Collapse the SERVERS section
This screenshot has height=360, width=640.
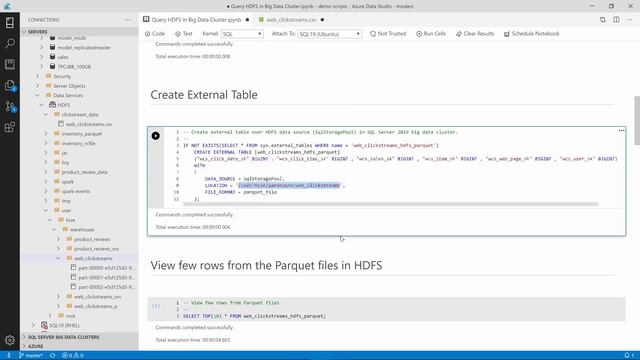click(24, 31)
